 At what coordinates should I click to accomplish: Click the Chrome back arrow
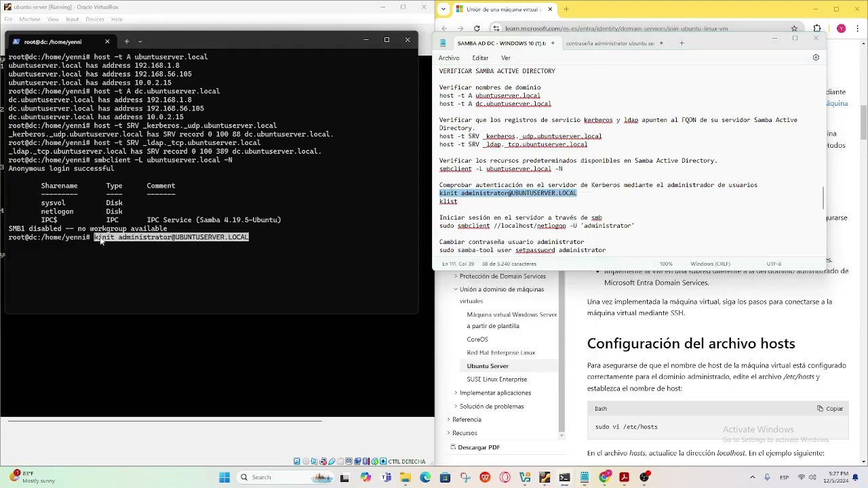point(444,28)
